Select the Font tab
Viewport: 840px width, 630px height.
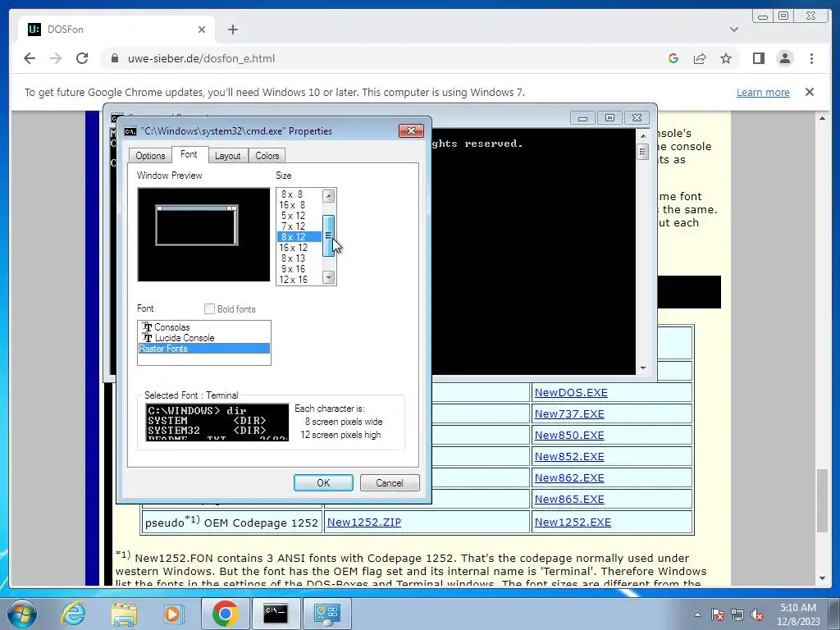pos(189,154)
